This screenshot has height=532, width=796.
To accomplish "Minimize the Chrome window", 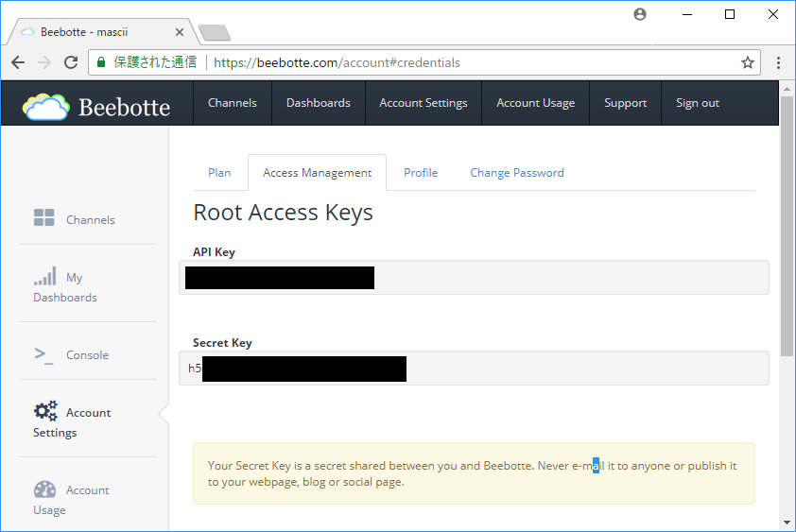I will 687,14.
